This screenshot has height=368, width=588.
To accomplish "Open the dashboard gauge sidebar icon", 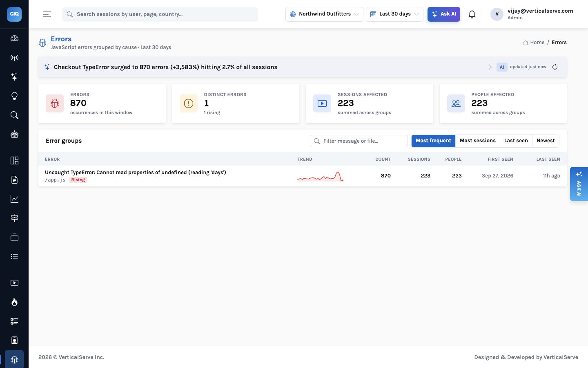I will [14, 38].
